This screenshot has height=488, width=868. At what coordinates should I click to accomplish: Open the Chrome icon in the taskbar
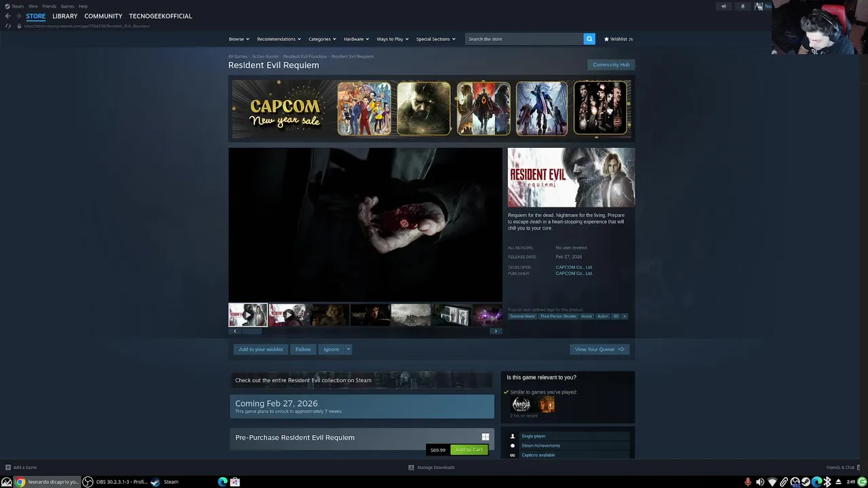20,482
